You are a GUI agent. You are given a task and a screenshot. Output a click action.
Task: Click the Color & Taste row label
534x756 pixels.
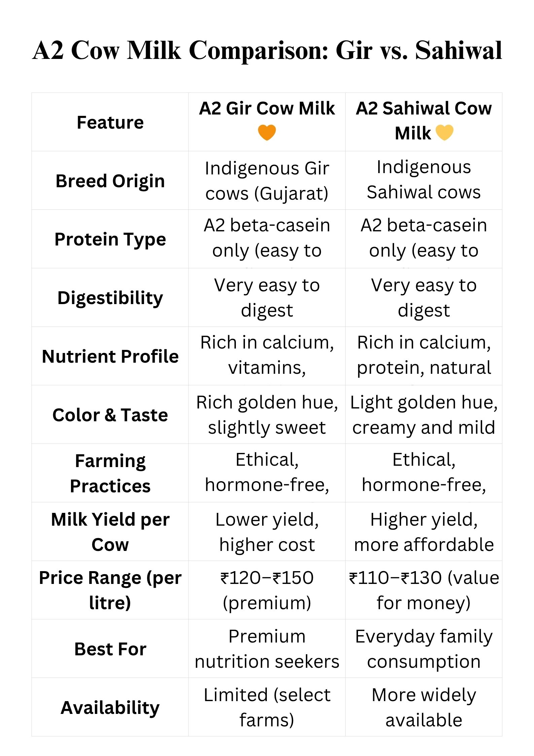[110, 415]
